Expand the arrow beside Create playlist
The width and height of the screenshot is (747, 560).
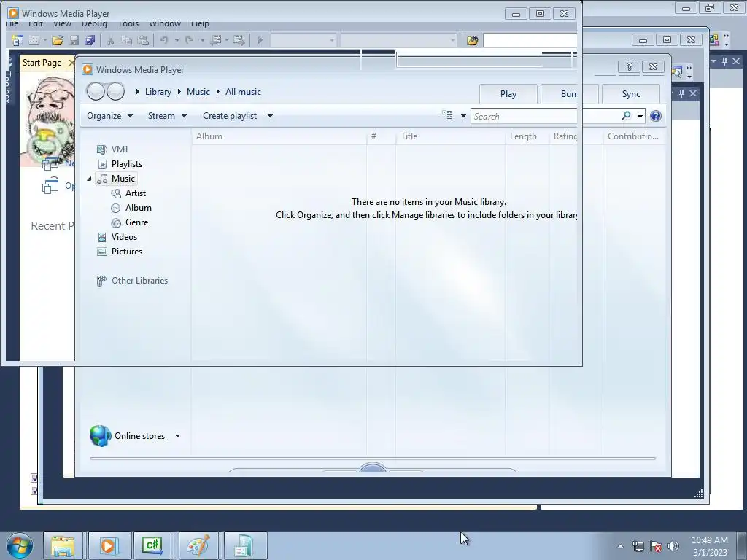tap(270, 116)
